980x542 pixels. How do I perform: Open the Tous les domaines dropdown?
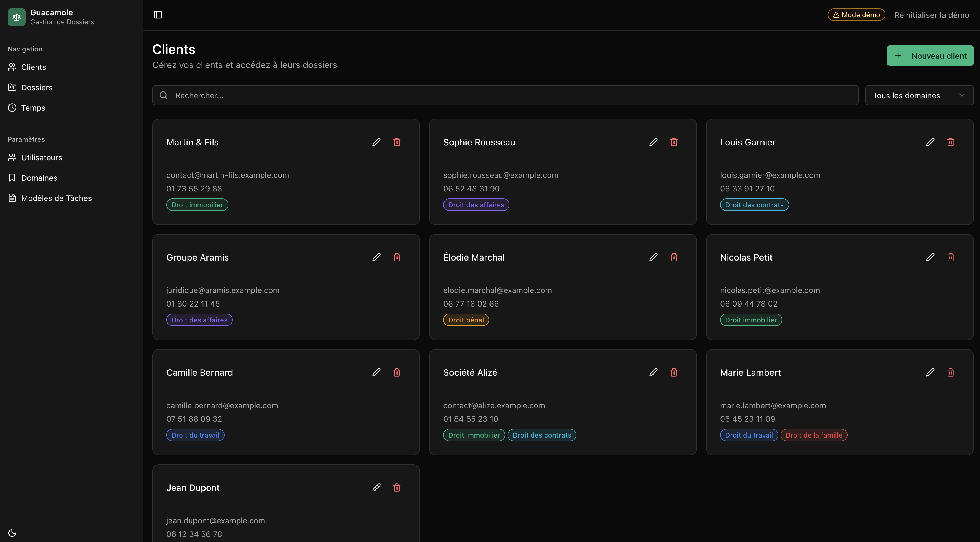coord(919,95)
